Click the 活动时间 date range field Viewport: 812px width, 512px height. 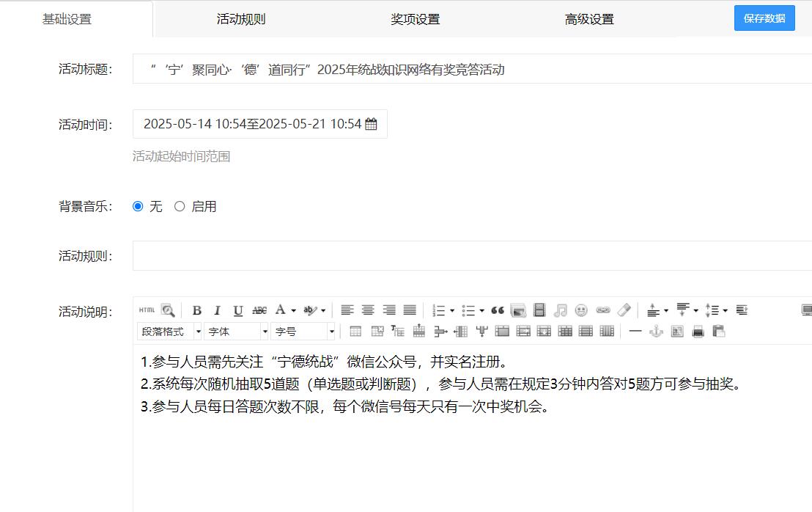(260, 124)
